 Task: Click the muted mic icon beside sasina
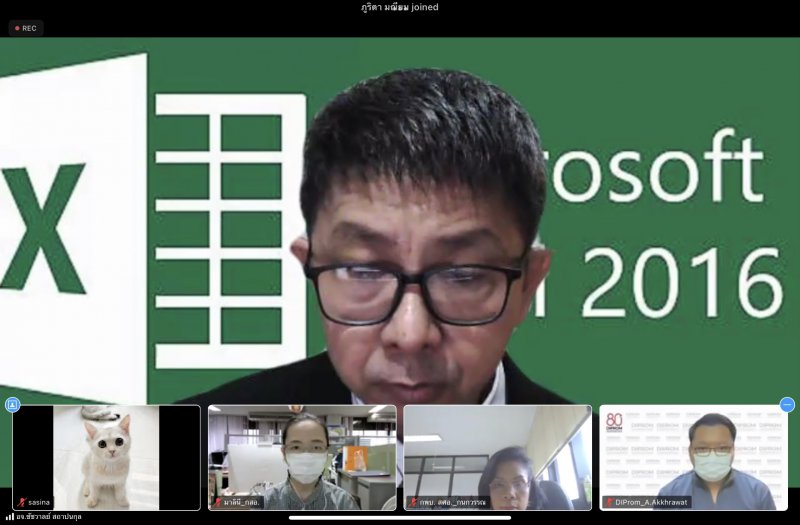pos(21,502)
